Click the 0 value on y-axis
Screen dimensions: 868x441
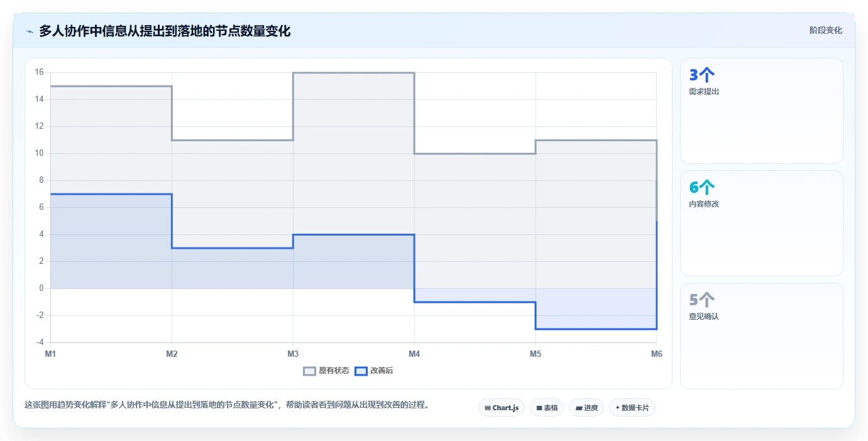(41, 288)
